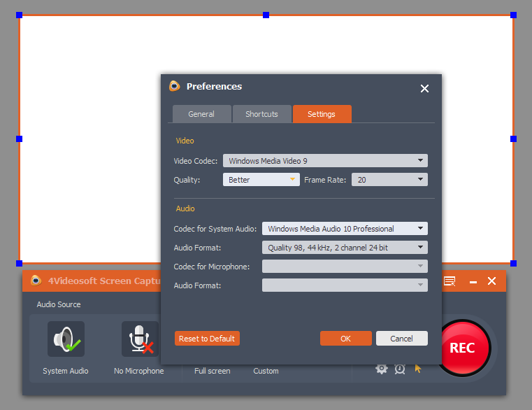Open the microphone Audio Format dropdown
The width and height of the screenshot is (532, 410).
click(345, 285)
